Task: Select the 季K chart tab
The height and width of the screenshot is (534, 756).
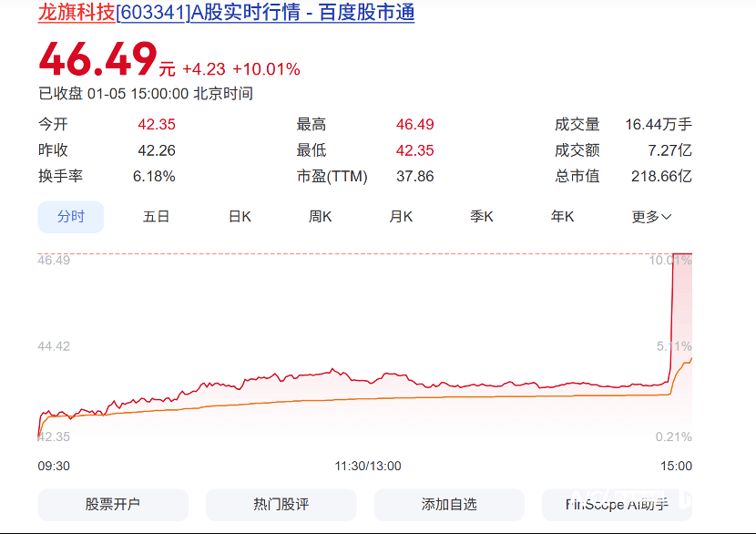Action: pos(482,217)
